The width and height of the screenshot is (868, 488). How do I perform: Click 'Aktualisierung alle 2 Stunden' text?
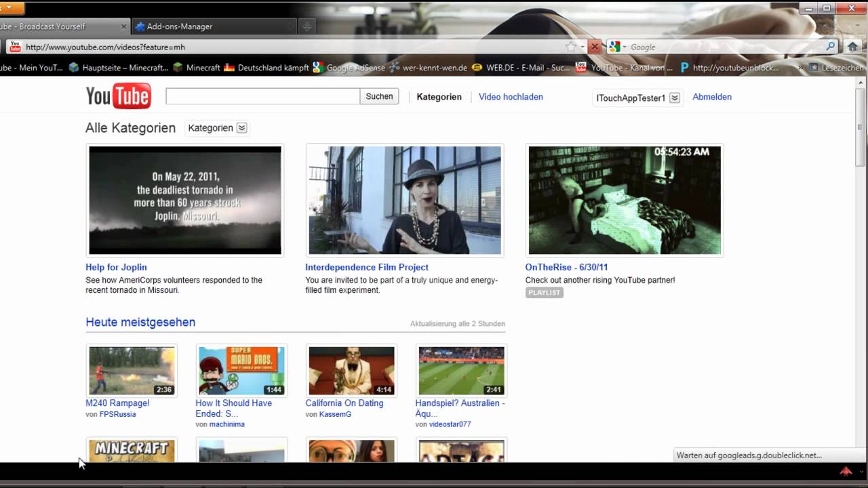point(458,324)
